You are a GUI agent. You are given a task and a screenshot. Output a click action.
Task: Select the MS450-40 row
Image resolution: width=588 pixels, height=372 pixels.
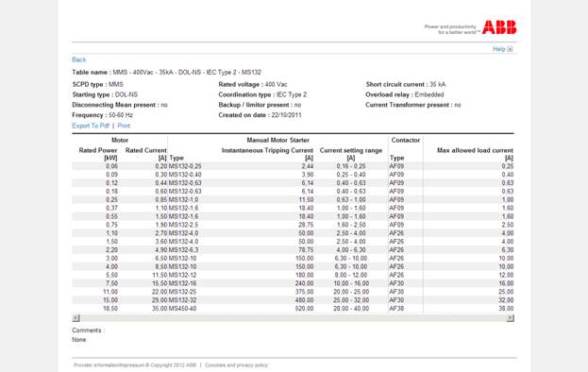click(x=293, y=308)
